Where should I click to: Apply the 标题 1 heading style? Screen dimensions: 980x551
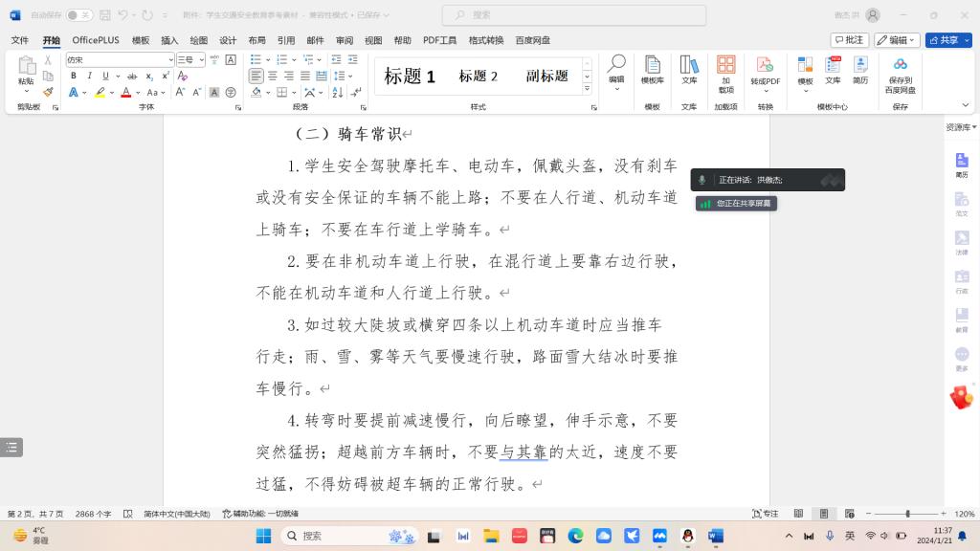pyautogui.click(x=410, y=77)
